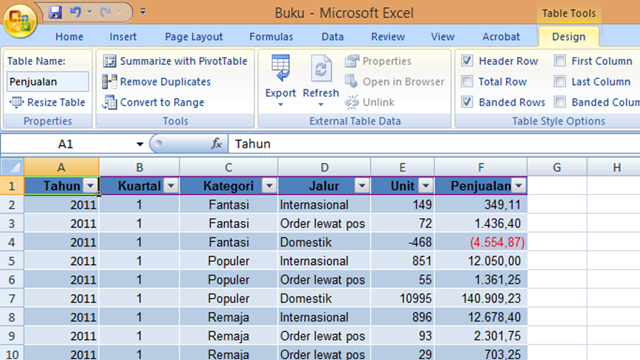Open the View tab
The width and height of the screenshot is (640, 360).
[x=443, y=37]
